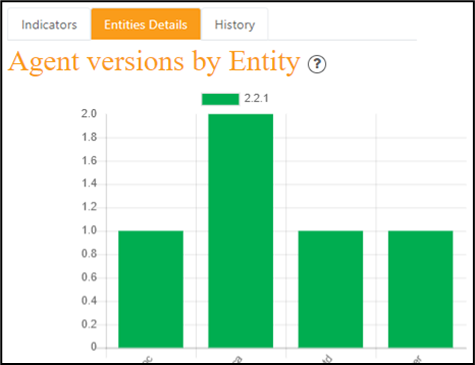Click the 'Agent versions by Entity' heading
This screenshot has height=365, width=475.
point(154,62)
